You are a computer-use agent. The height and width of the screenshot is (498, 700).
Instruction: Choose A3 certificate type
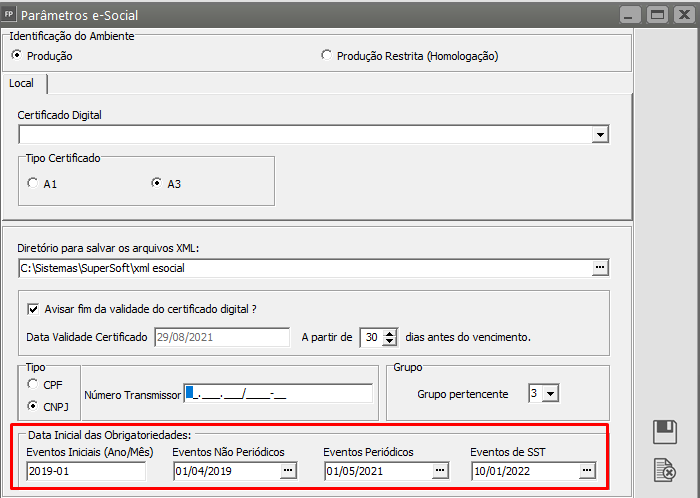[x=156, y=184]
